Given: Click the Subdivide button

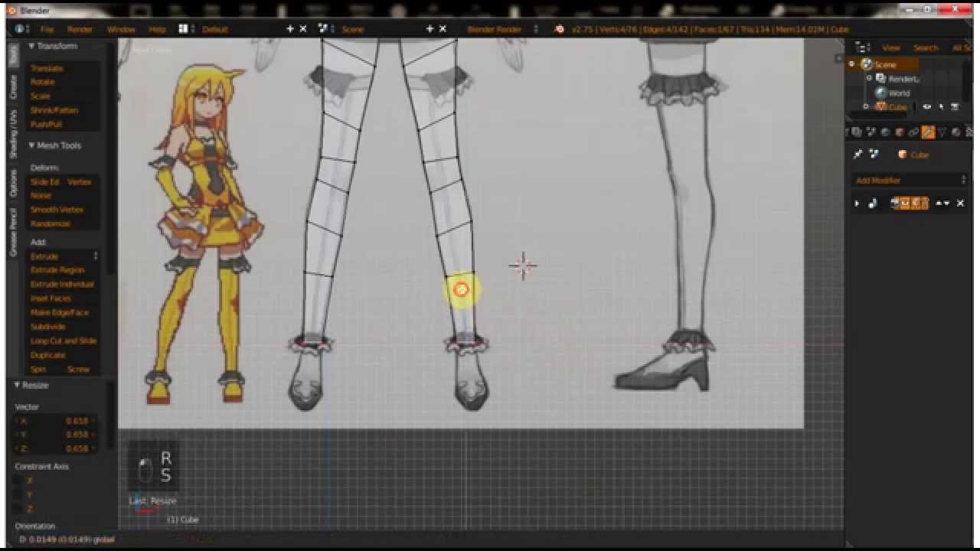Looking at the screenshot, I should click(x=64, y=327).
